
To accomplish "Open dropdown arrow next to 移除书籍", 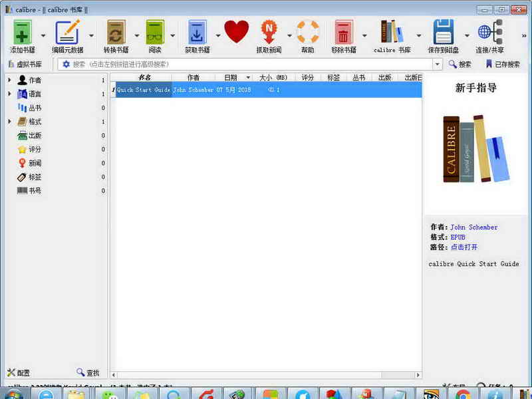I will tap(364, 35).
